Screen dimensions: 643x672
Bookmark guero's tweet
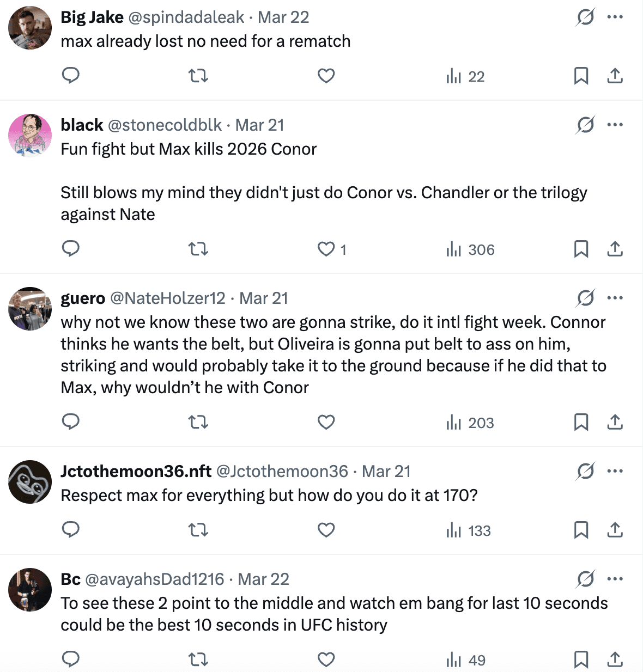[x=581, y=422]
